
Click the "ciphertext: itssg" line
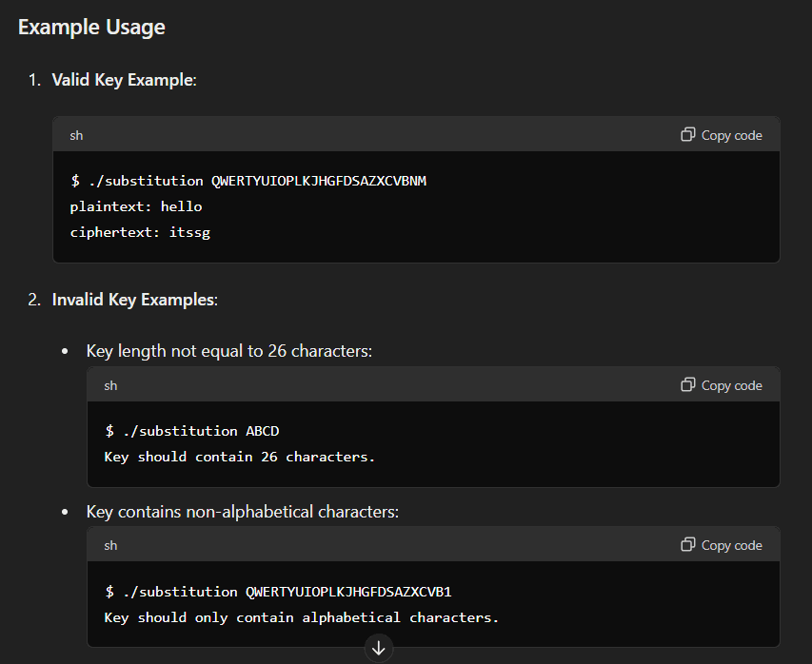coord(140,232)
